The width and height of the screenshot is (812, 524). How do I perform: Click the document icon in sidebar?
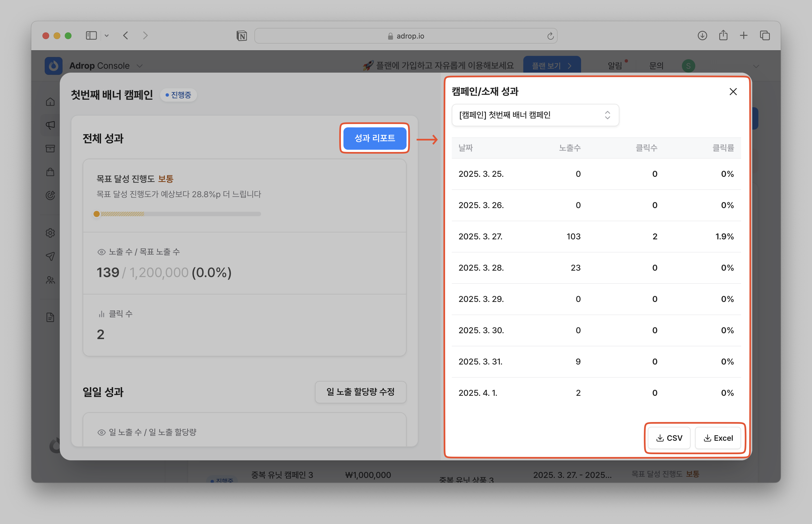[x=50, y=318]
